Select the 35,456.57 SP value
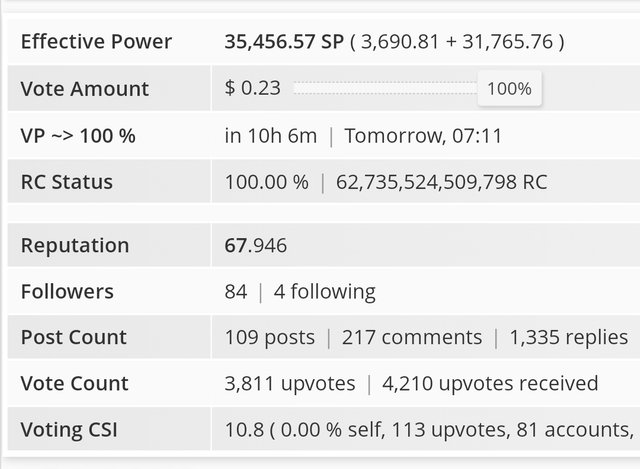640x469 pixels. [x=284, y=42]
